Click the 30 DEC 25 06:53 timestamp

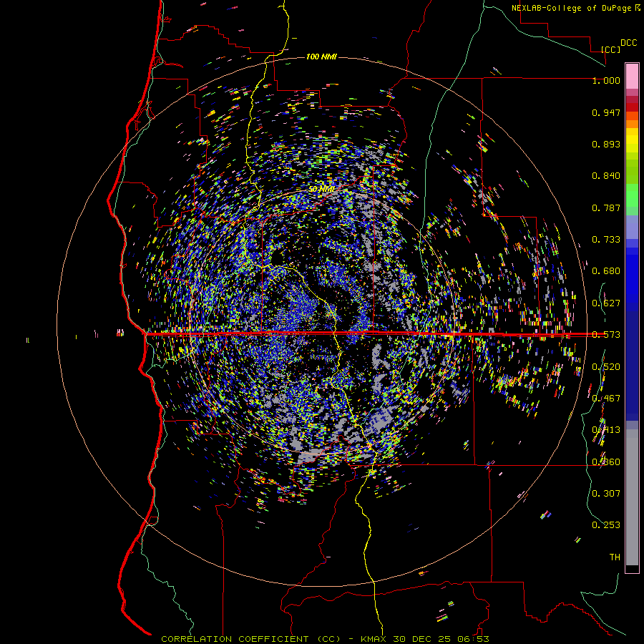[x=441, y=639]
